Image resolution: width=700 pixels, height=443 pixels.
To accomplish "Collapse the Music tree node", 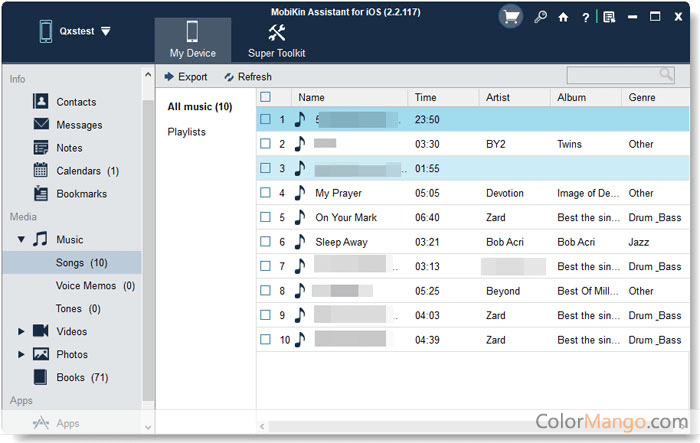I will 21,240.
